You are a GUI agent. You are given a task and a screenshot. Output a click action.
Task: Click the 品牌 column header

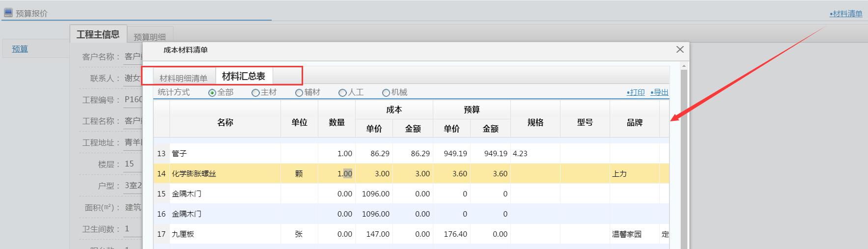(x=634, y=122)
